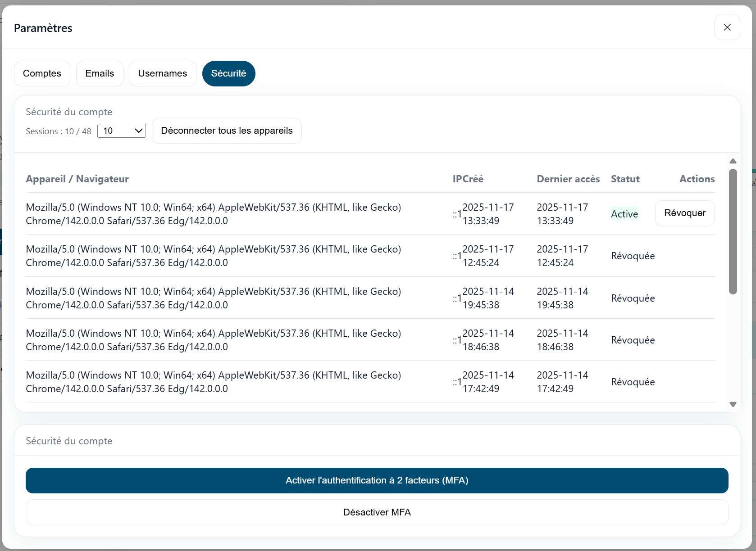The width and height of the screenshot is (756, 551).
Task: Revoke the active session
Action: [684, 213]
